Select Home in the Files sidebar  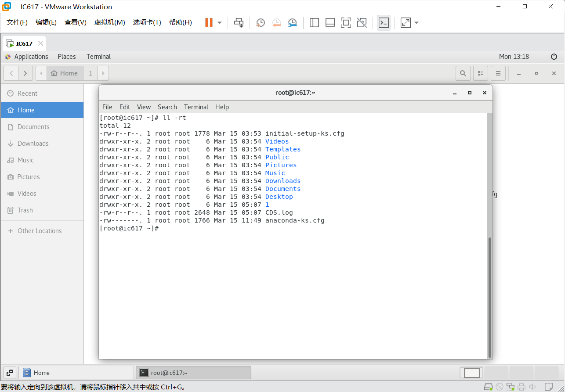pos(42,110)
